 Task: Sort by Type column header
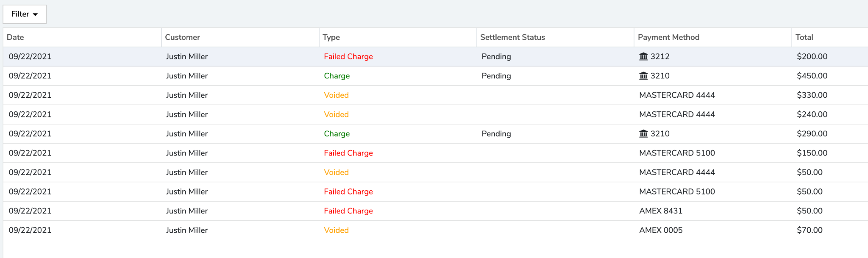(331, 37)
